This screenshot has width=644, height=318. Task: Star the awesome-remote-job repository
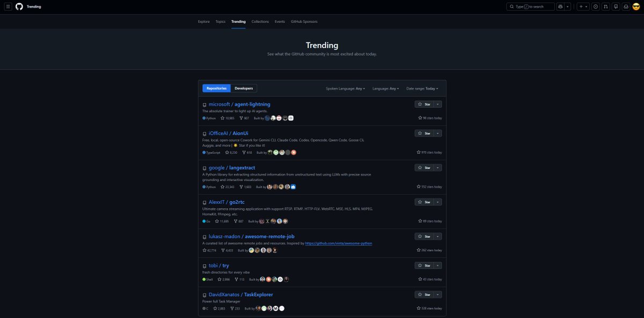(424, 236)
